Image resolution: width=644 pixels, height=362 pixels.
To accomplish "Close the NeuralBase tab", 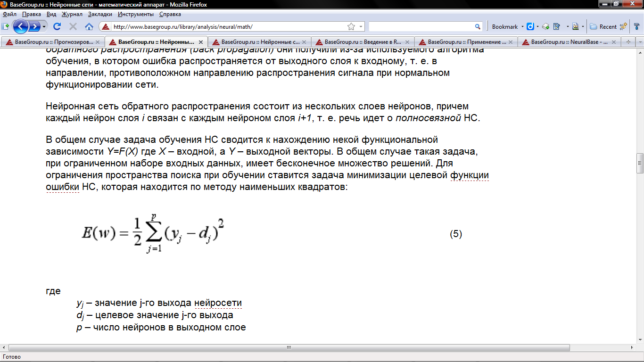I will (x=614, y=42).
